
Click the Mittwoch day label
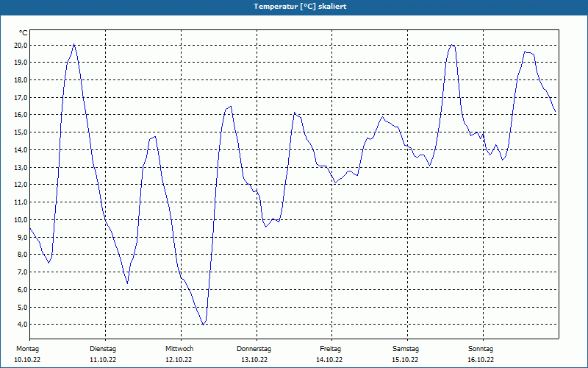coord(179,349)
